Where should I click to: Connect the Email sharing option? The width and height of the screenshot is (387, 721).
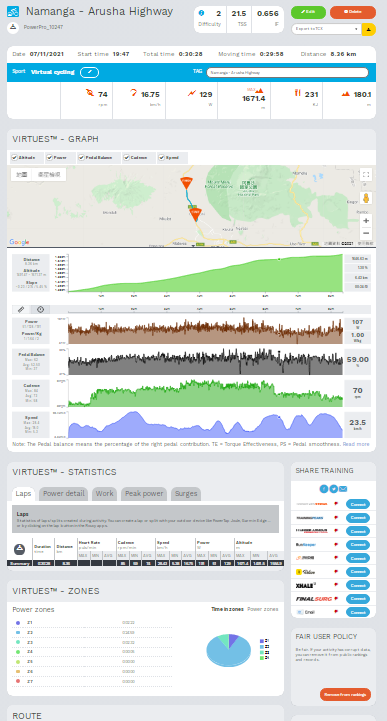358,612
